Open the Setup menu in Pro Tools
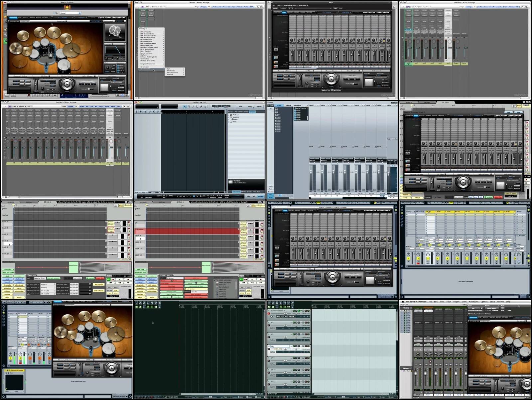 pos(492,302)
